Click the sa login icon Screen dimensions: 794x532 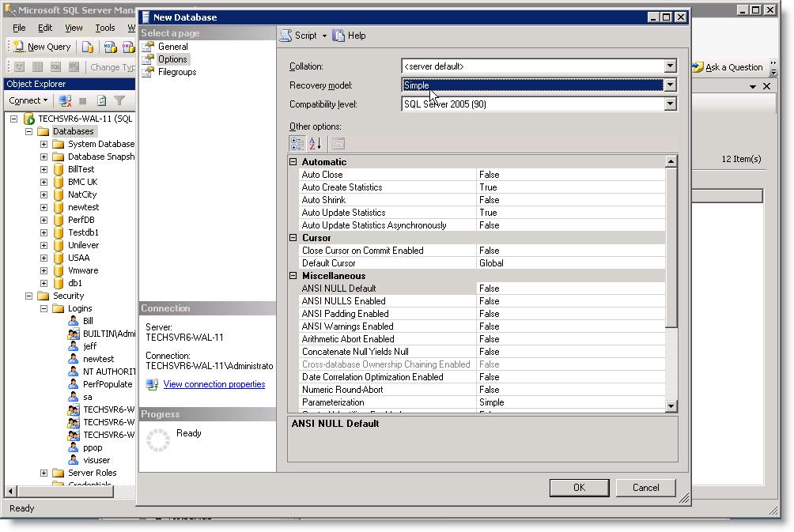tap(74, 397)
